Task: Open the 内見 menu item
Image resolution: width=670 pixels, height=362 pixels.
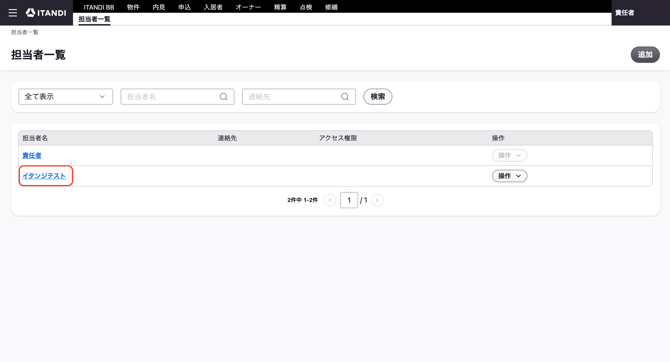Action: [159, 7]
